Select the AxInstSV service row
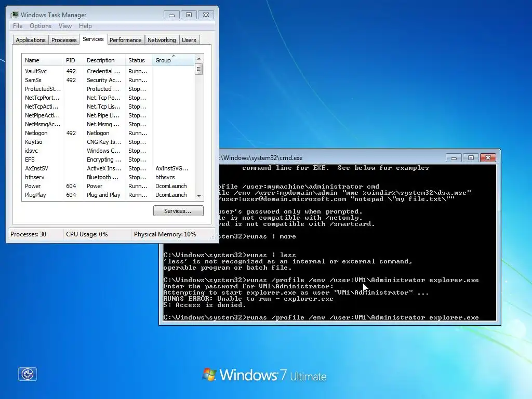The width and height of the screenshot is (532, 399). [108, 168]
